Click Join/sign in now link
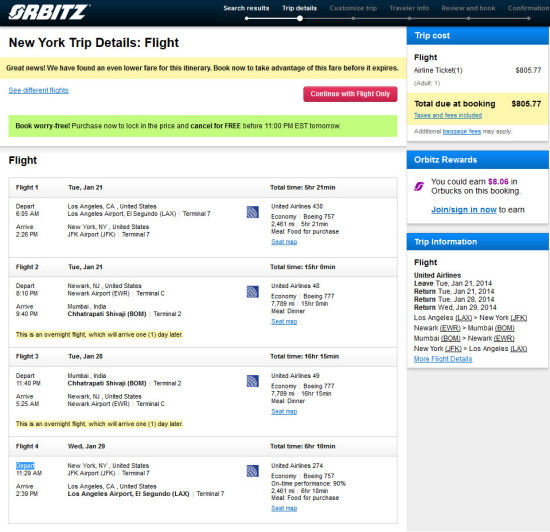550x532 pixels. pyautogui.click(x=464, y=210)
